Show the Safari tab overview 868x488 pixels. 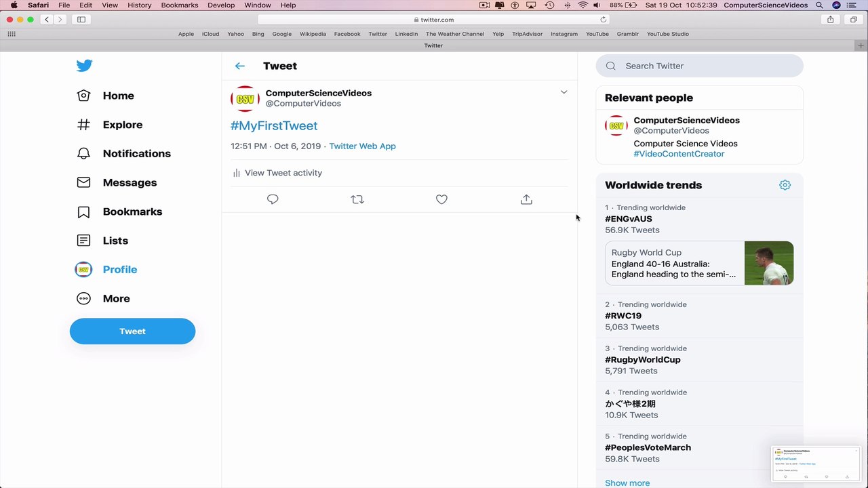tap(854, 20)
